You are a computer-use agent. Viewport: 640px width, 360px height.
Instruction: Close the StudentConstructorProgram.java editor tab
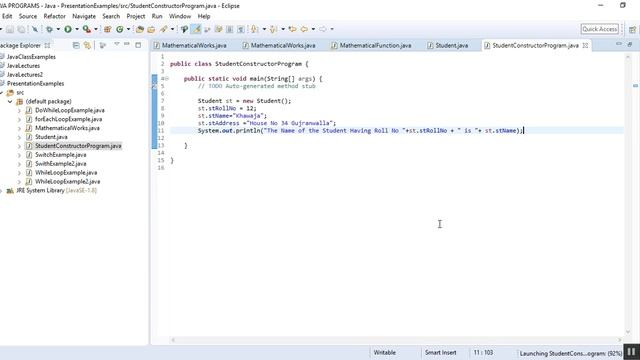pyautogui.click(x=585, y=45)
